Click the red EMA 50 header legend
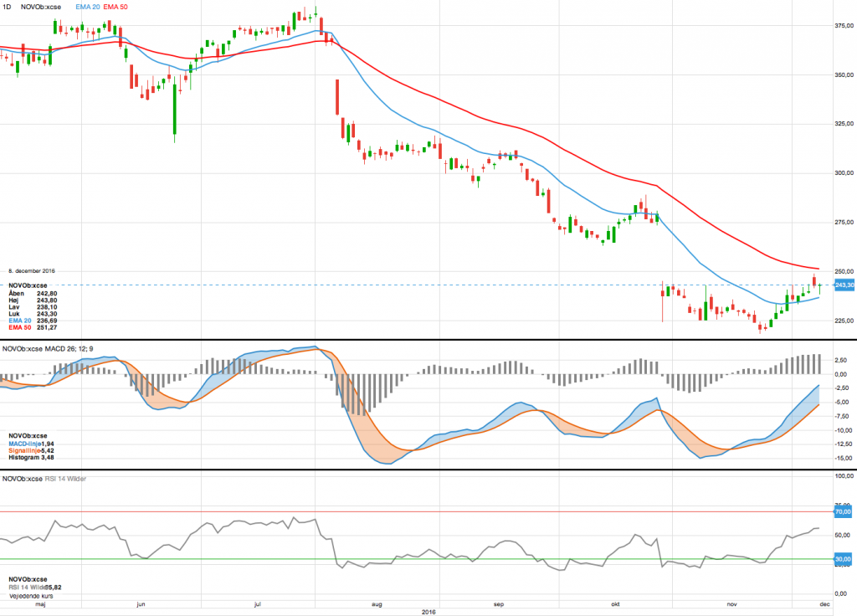 [x=115, y=7]
